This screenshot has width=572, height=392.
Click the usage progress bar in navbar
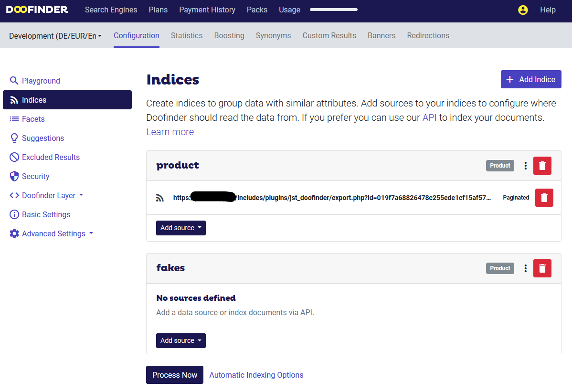coord(333,9)
